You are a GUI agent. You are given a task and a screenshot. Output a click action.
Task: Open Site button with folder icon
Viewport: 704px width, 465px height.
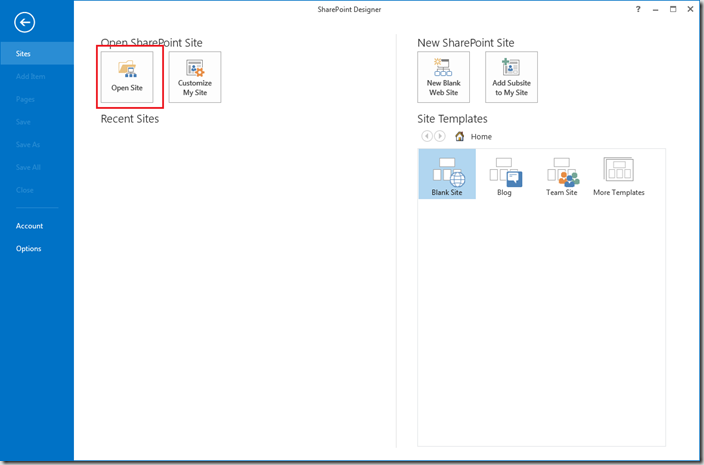point(127,77)
